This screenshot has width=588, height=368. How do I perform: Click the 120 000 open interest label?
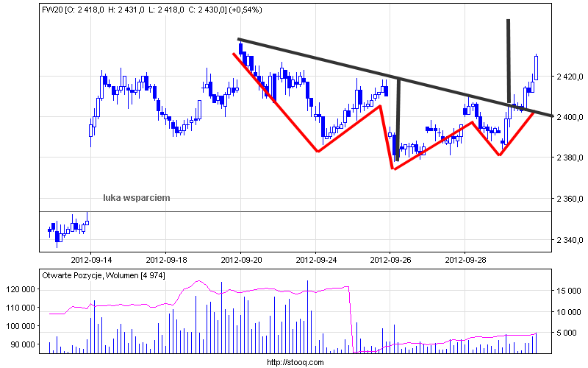(21, 289)
